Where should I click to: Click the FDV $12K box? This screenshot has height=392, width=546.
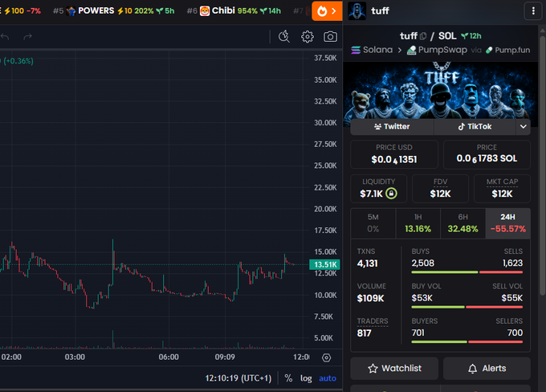(x=440, y=189)
